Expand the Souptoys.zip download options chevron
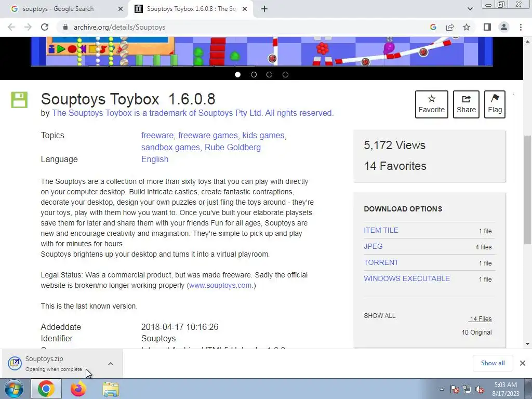This screenshot has height=399, width=532. point(111,364)
